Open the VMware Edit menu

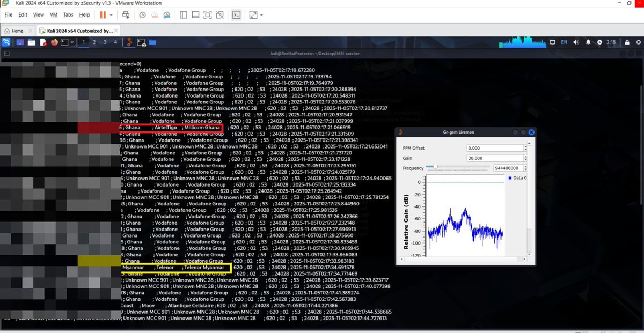tap(23, 14)
